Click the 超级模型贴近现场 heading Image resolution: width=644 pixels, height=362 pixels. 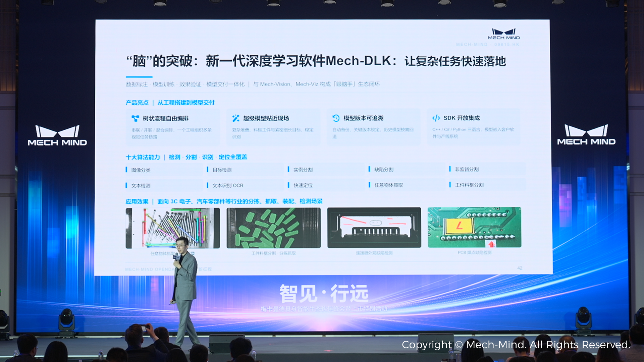266,118
